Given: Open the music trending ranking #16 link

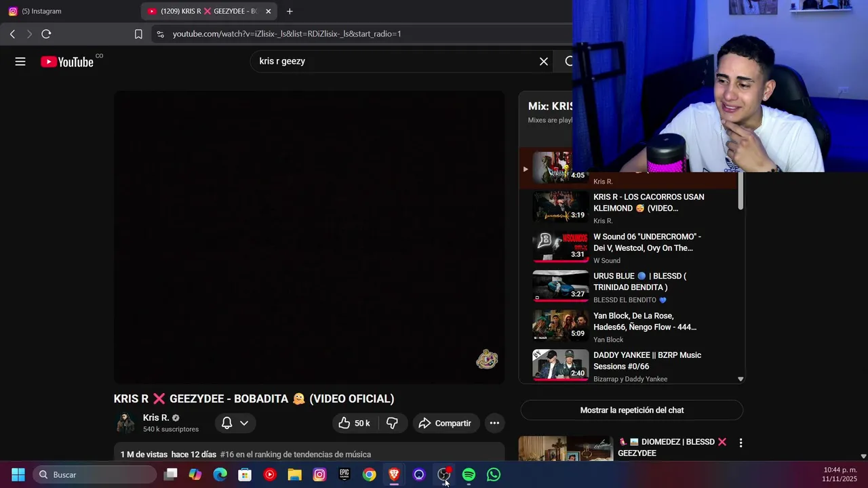Looking at the screenshot, I should (x=296, y=455).
